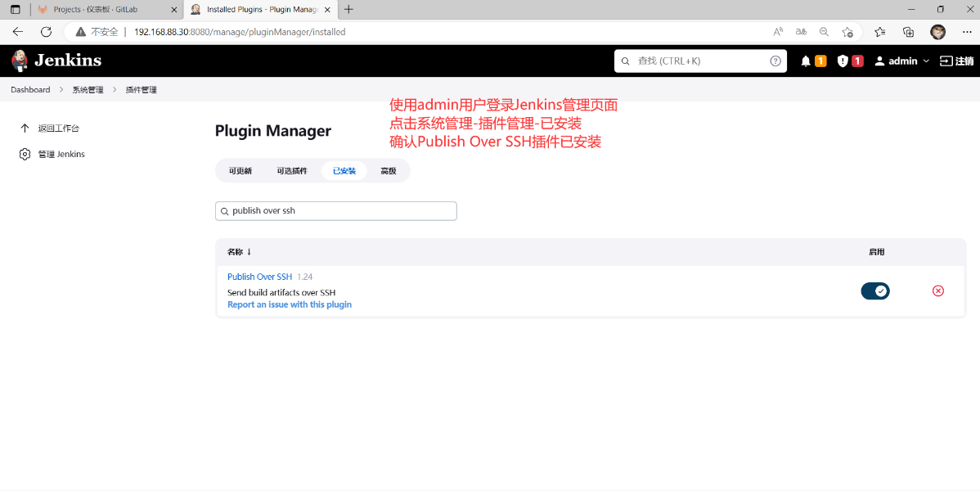Open 插件管理 breadcrumb link
The height and width of the screenshot is (491, 980).
pyautogui.click(x=142, y=90)
